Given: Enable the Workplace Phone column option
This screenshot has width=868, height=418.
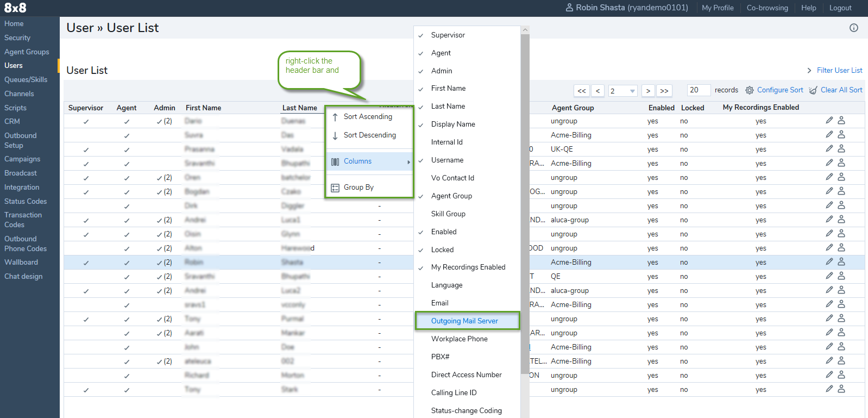Looking at the screenshot, I should point(459,339).
